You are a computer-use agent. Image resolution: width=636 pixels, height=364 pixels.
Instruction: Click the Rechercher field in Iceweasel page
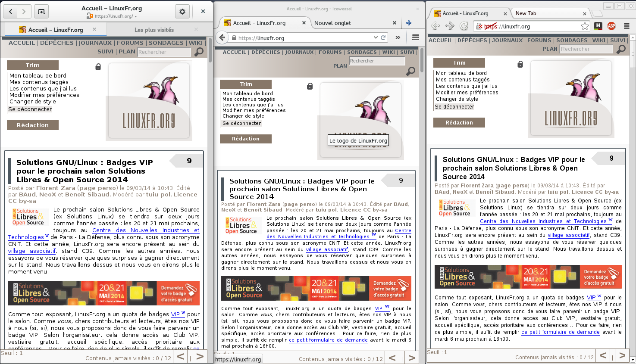(x=377, y=61)
